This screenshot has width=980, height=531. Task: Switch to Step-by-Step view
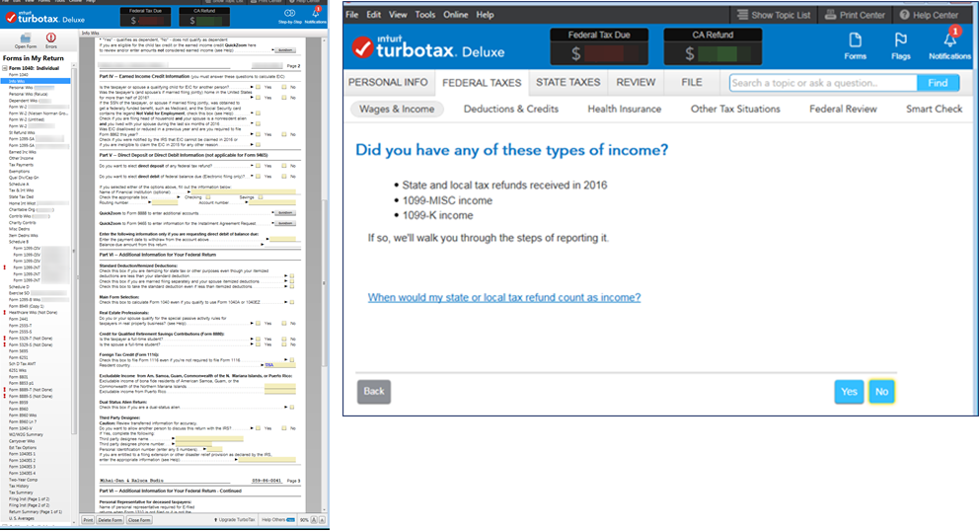pyautogui.click(x=290, y=17)
